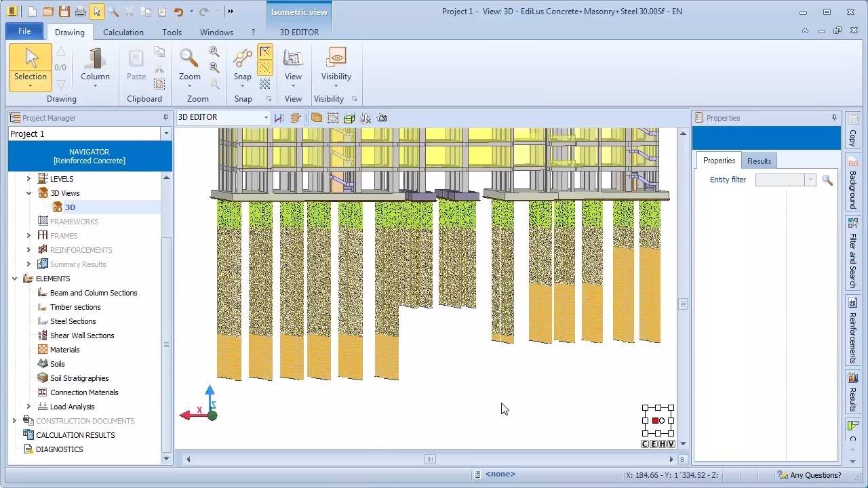Switch to the Results tab in Properties

(759, 161)
